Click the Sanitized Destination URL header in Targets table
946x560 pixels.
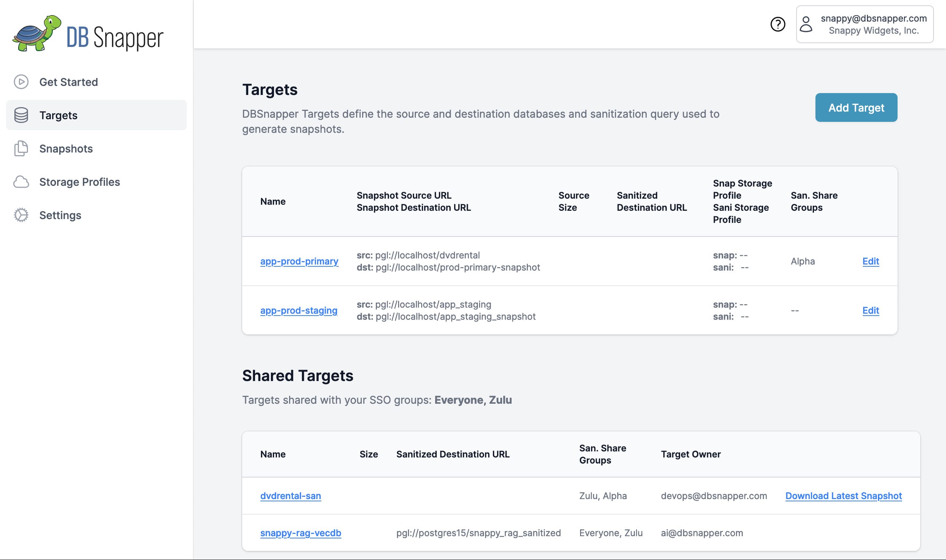coord(652,201)
